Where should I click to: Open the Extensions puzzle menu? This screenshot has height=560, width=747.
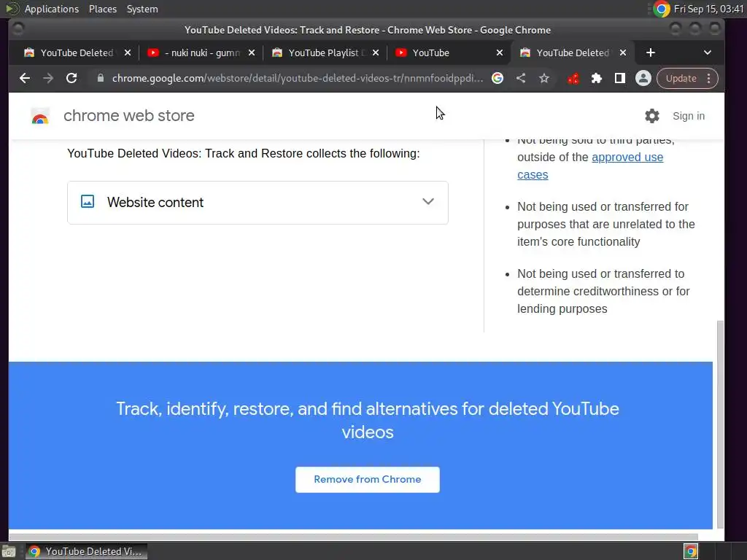click(597, 78)
